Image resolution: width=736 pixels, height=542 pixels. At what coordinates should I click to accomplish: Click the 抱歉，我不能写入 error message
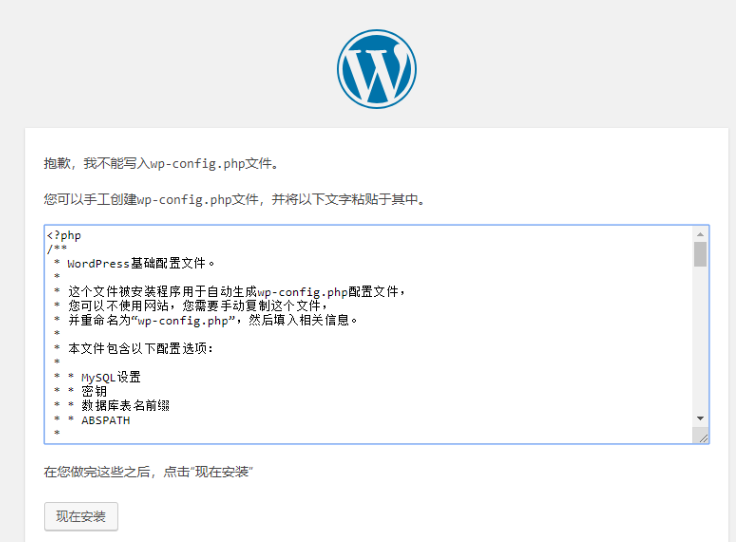160,164
